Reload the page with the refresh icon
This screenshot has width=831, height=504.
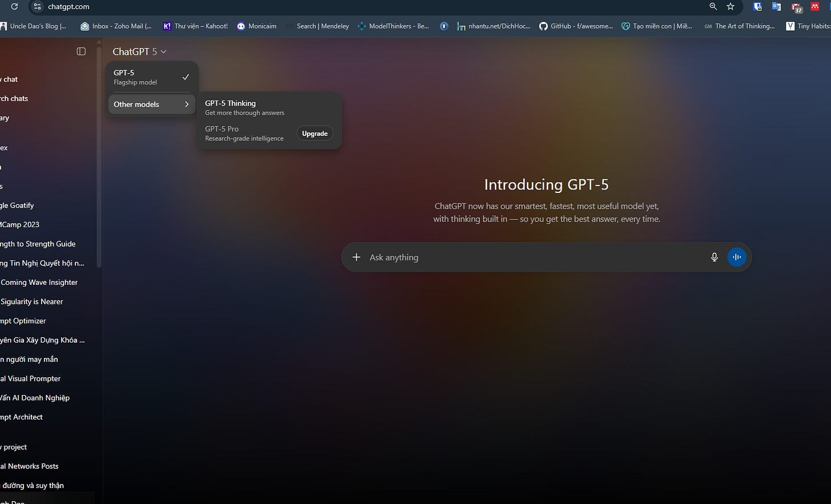[14, 6]
